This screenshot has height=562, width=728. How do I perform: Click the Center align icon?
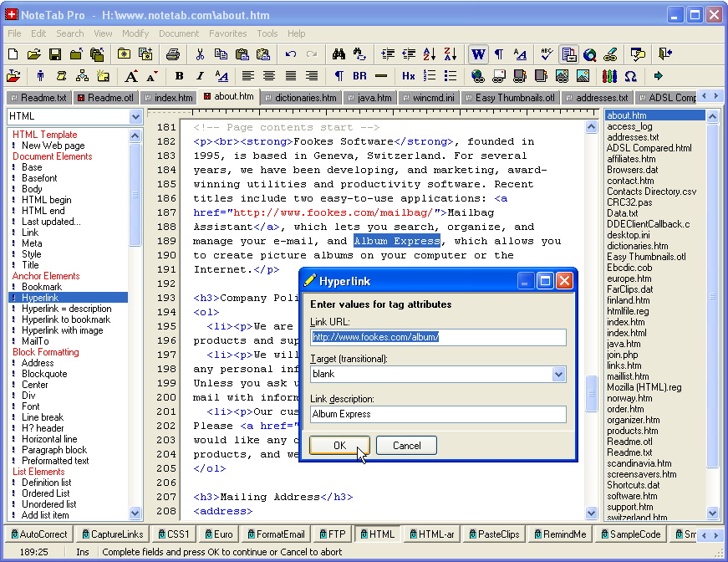coord(269,76)
